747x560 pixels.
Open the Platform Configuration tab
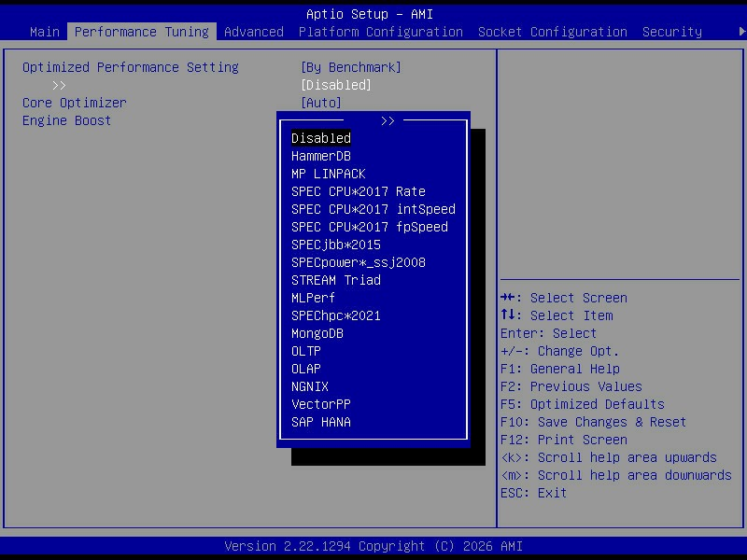[381, 32]
